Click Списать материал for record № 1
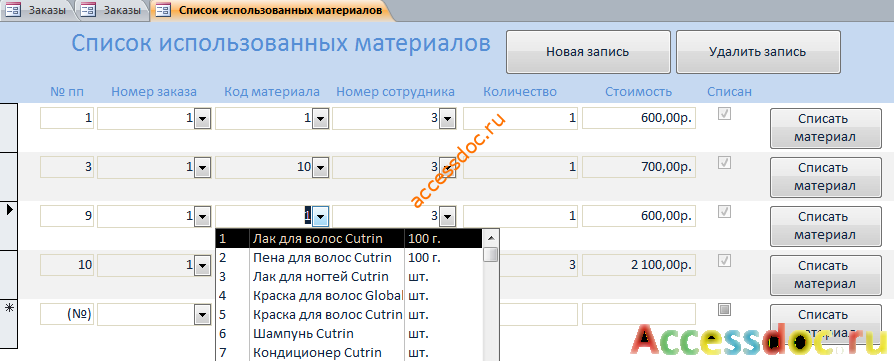This screenshot has height=361, width=894. pos(825,128)
